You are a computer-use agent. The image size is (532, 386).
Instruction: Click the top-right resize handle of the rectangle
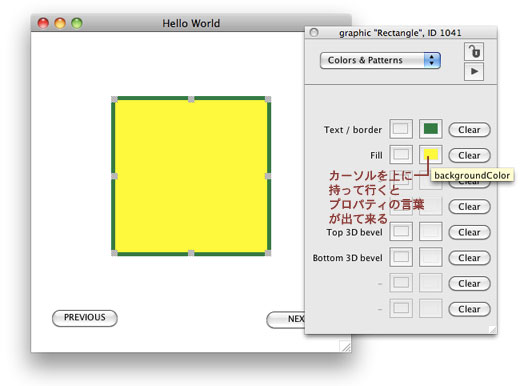268,99
